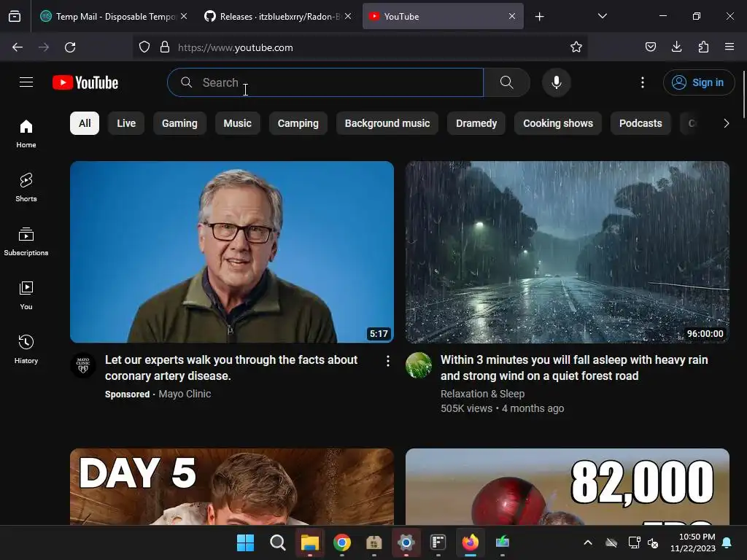Expand the list all tabs dropdown
Screen dimensions: 747x560
(602, 16)
